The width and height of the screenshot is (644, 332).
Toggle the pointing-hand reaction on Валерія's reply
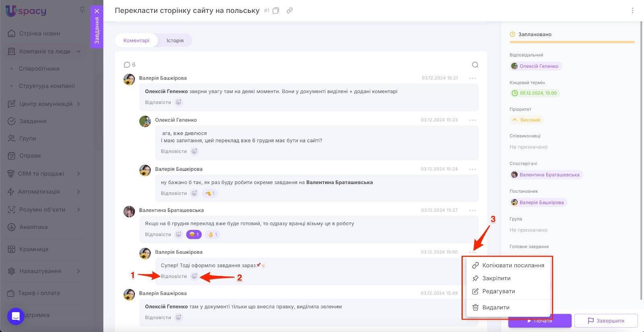[x=210, y=193]
